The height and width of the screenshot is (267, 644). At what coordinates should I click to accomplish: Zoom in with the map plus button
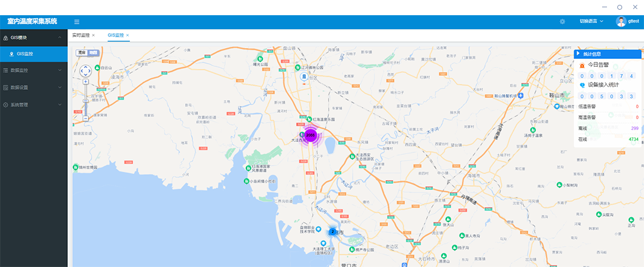coord(86,81)
